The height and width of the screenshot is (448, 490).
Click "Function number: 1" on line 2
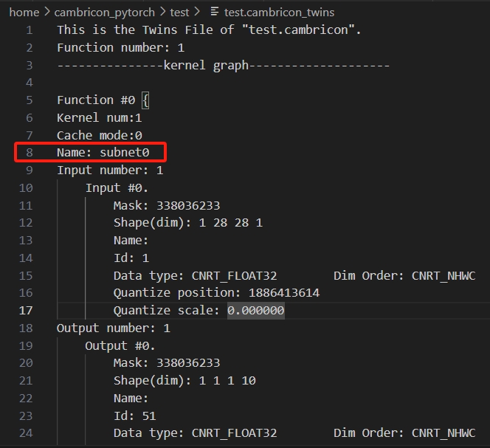[120, 47]
